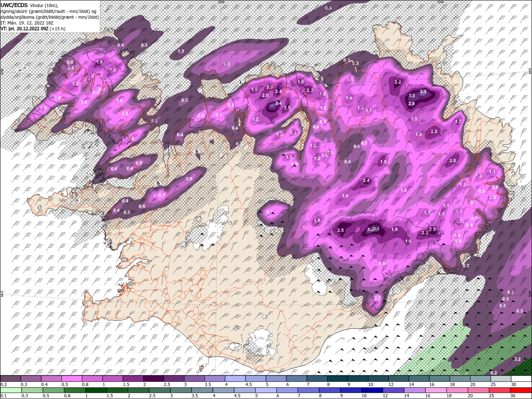
Task: Click the "2.8" precipitation value on the map
Action: tap(411, 103)
